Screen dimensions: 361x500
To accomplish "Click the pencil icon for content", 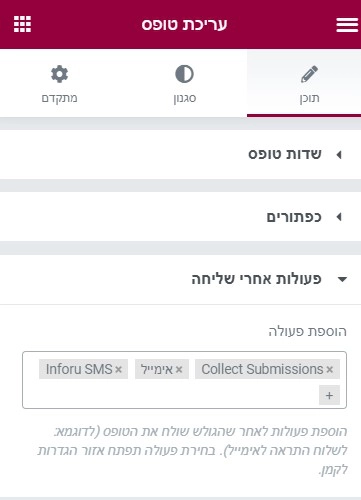I will click(309, 74).
